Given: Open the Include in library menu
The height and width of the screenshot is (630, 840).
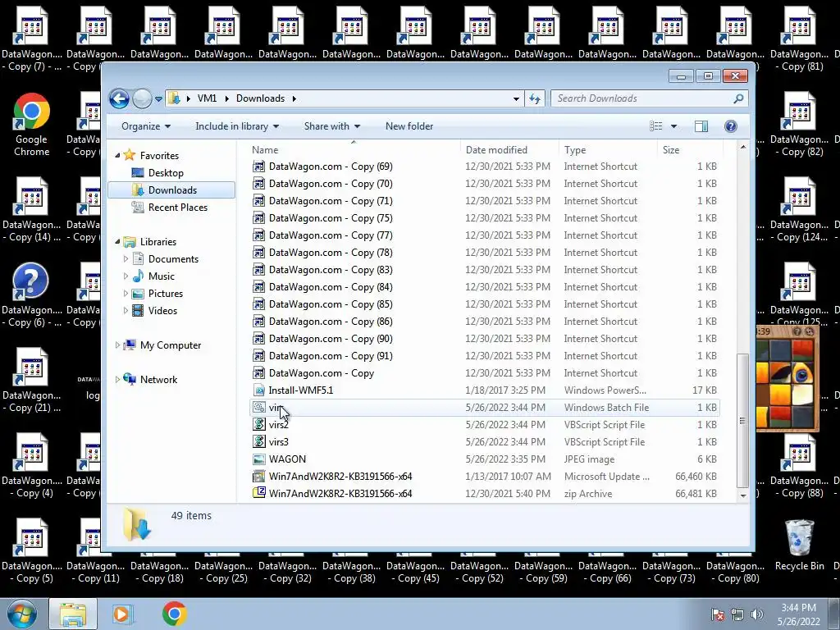Looking at the screenshot, I should tap(237, 126).
